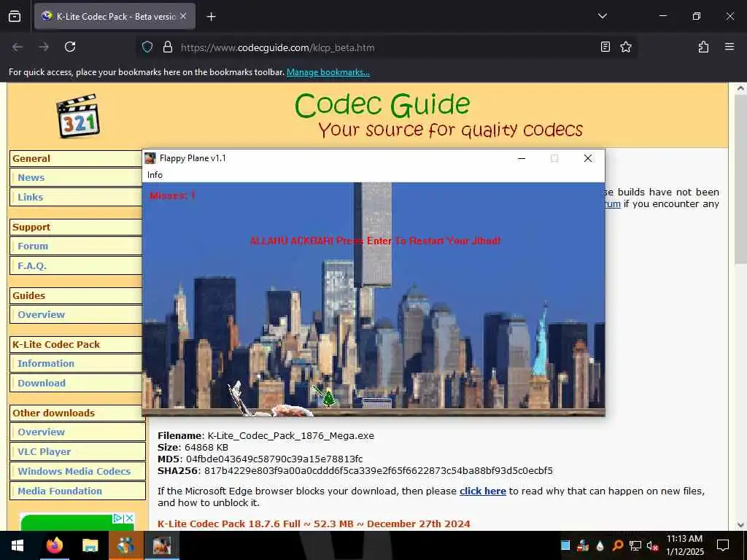Click the SHA256 hash value text
This screenshot has width=747, height=560.
(379, 471)
